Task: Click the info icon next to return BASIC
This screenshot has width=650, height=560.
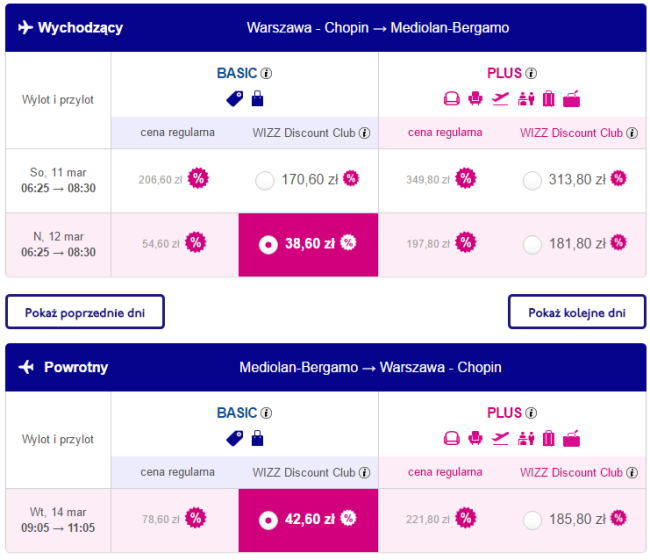Action: (x=266, y=413)
